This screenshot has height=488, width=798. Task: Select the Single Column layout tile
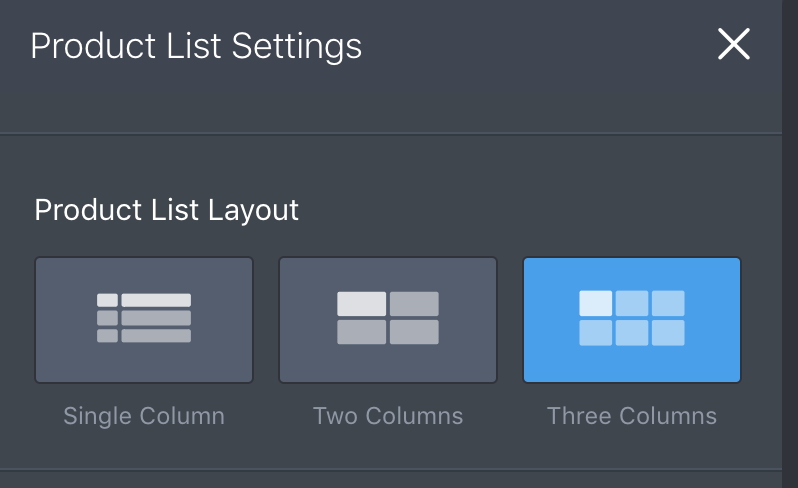[x=144, y=320]
